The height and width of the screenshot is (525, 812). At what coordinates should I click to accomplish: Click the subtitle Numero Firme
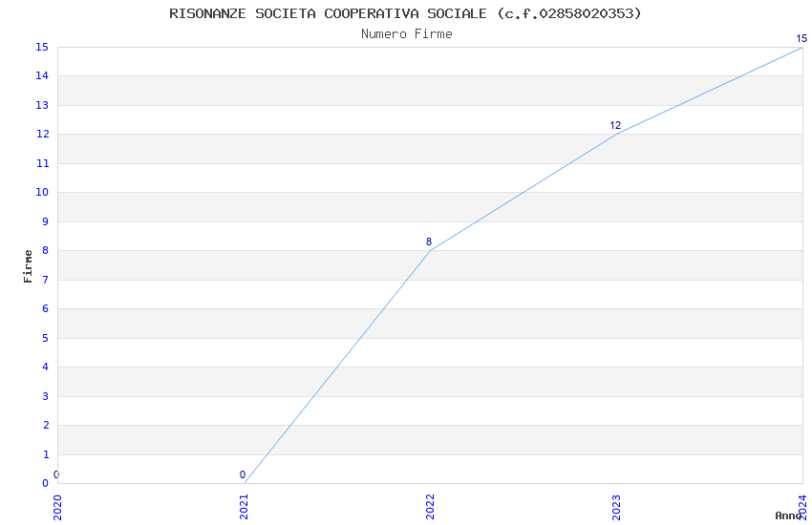(407, 34)
